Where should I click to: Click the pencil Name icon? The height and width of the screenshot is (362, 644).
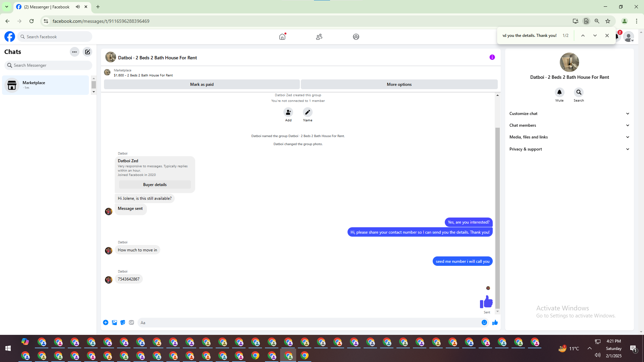click(x=308, y=112)
